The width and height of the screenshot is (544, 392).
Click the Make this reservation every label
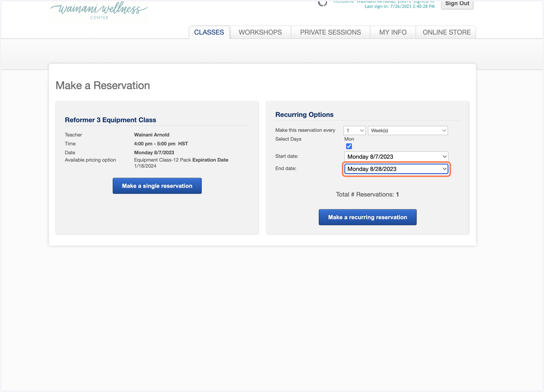306,130
